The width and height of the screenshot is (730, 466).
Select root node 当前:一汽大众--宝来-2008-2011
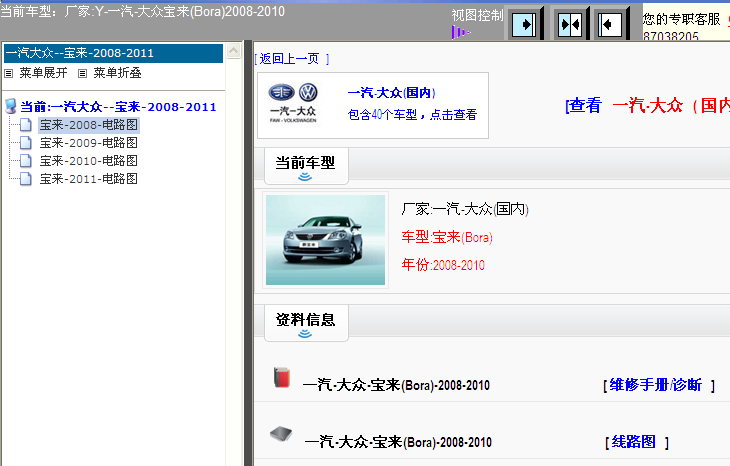118,107
